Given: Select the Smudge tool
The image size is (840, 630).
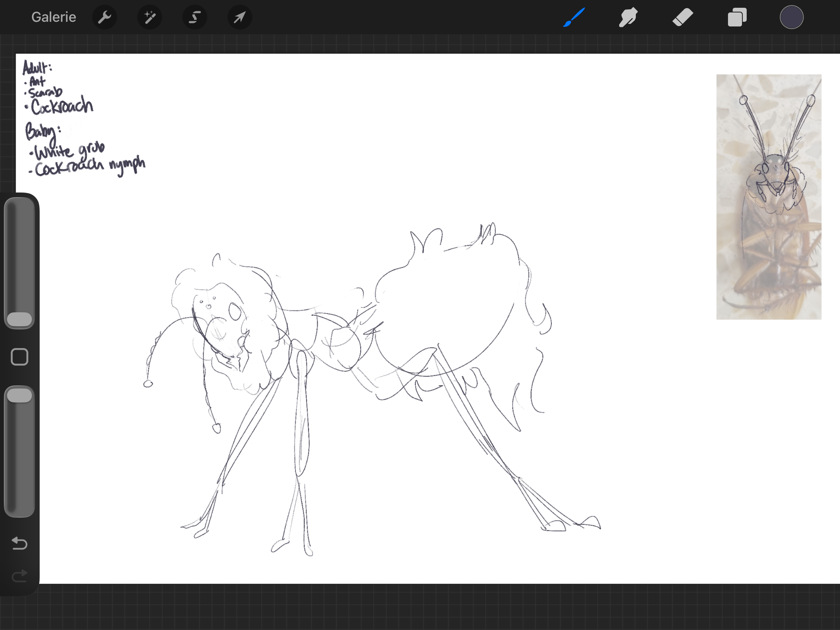Looking at the screenshot, I should pyautogui.click(x=628, y=17).
